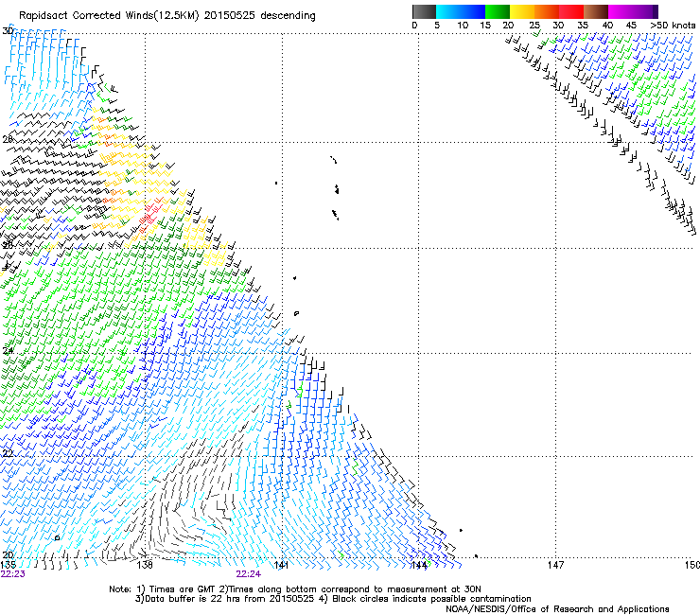
Task: Click the cyan 5-10 knots legend swatch
Action: [448, 11]
